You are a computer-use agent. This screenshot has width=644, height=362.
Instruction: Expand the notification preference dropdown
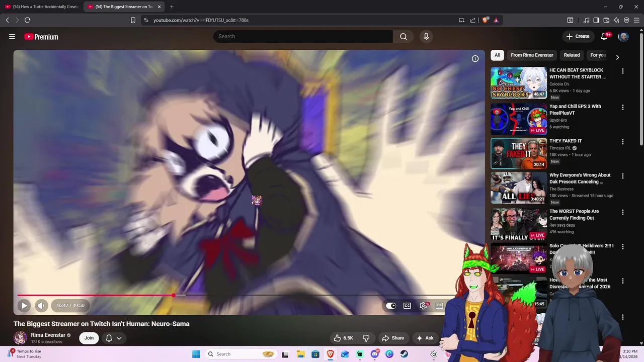[x=119, y=338]
